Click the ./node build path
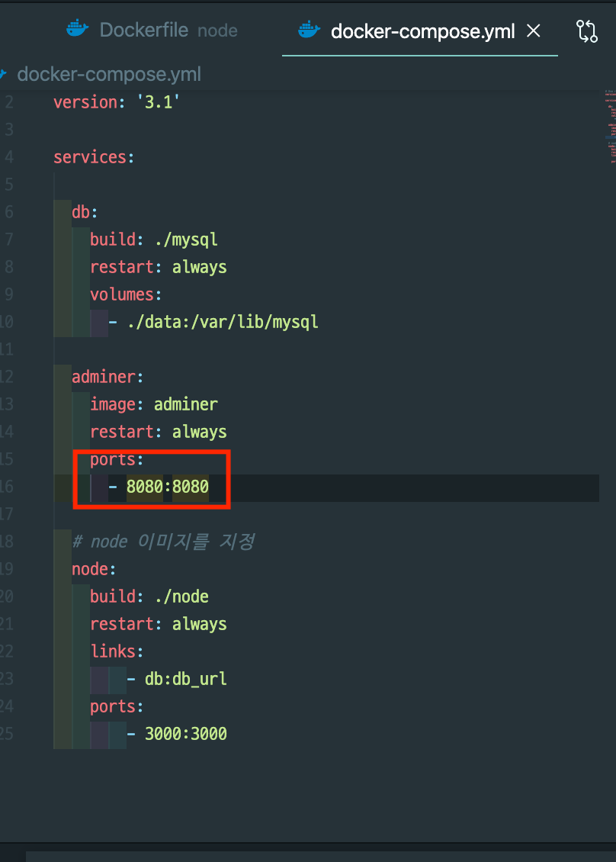This screenshot has width=616, height=862. (x=181, y=597)
